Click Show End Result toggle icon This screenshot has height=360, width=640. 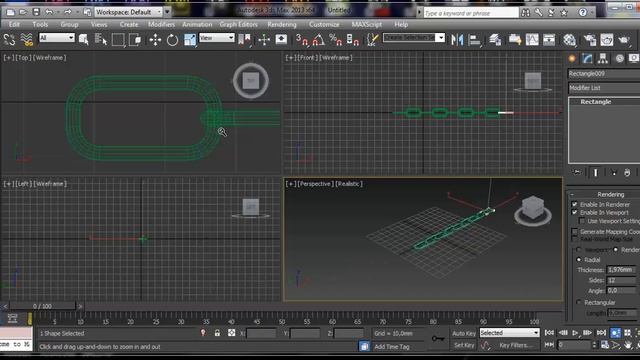click(596, 173)
